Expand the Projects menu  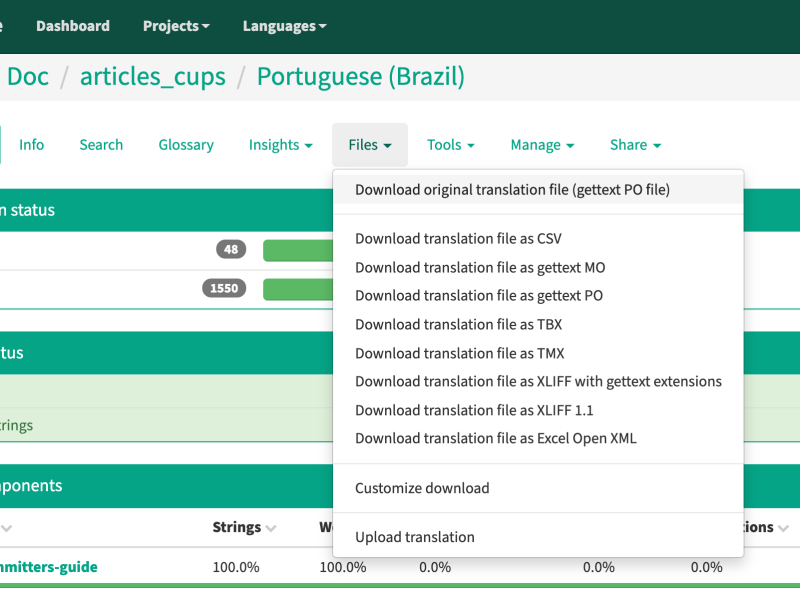click(x=176, y=26)
